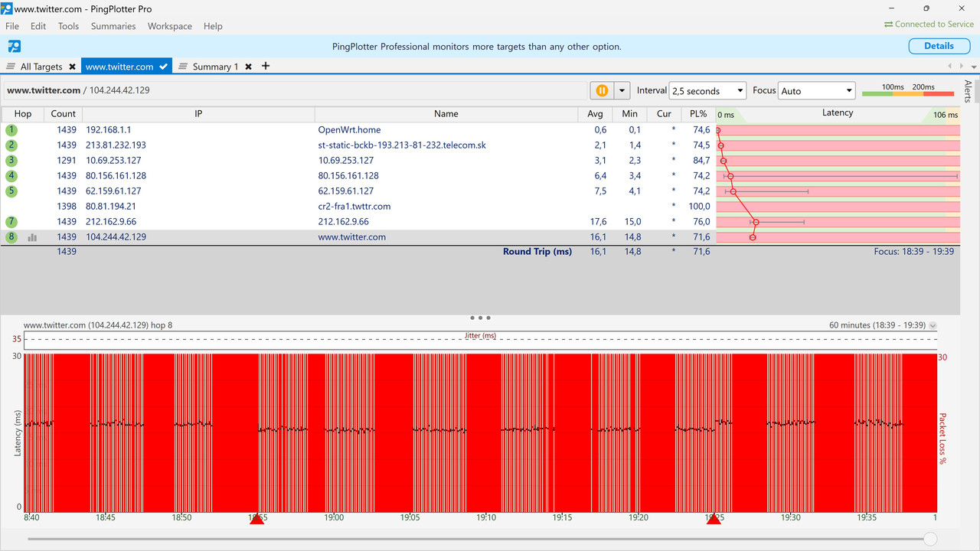Sort by the IP column header
This screenshot has width=980, height=551.
pyautogui.click(x=198, y=114)
